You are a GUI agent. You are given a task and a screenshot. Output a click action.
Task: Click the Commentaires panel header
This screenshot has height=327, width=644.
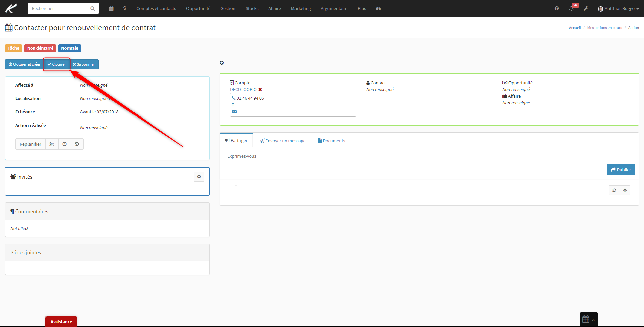107,211
